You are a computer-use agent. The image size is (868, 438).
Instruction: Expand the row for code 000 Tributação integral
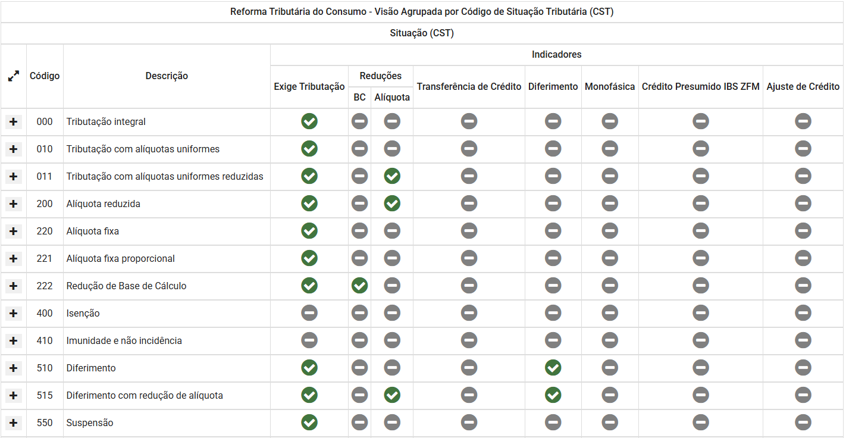(13, 121)
